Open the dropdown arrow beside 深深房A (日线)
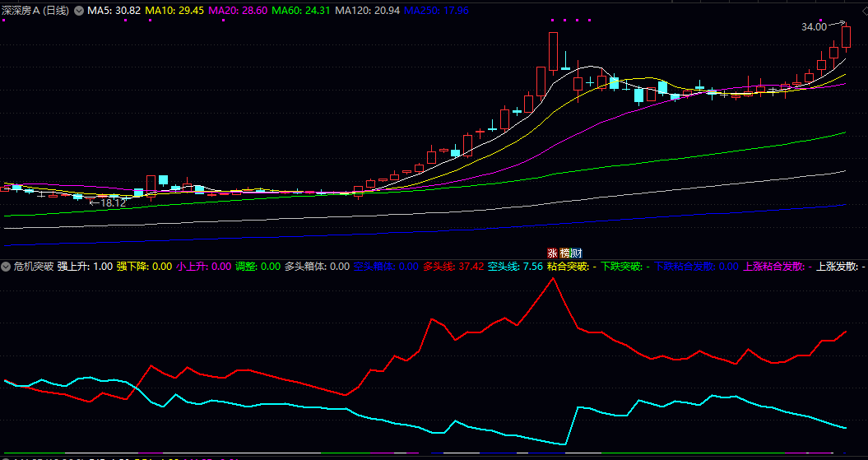Image resolution: width=868 pixels, height=460 pixels. click(79, 11)
